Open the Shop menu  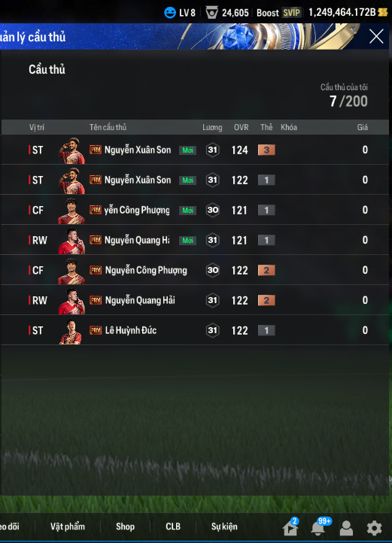click(x=125, y=526)
